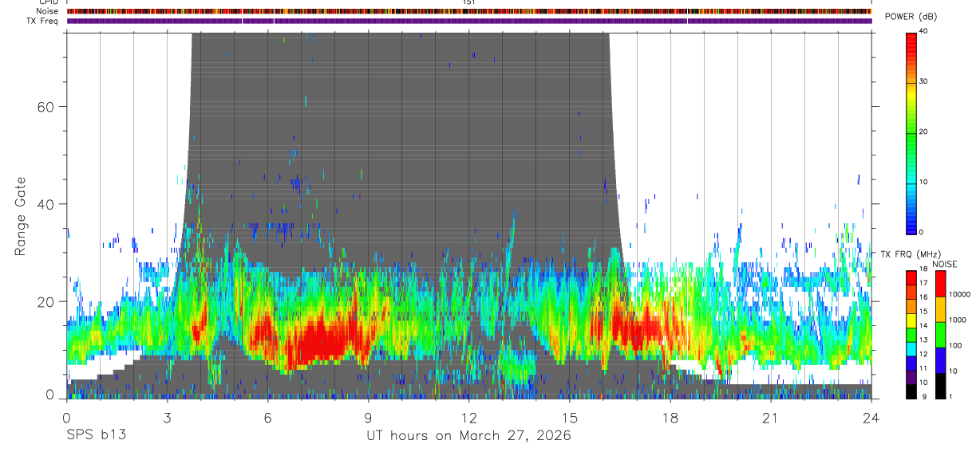This screenshot has width=980, height=452.
Task: Click the 'UT hours on March 27, 2026' label
Action: point(468,435)
